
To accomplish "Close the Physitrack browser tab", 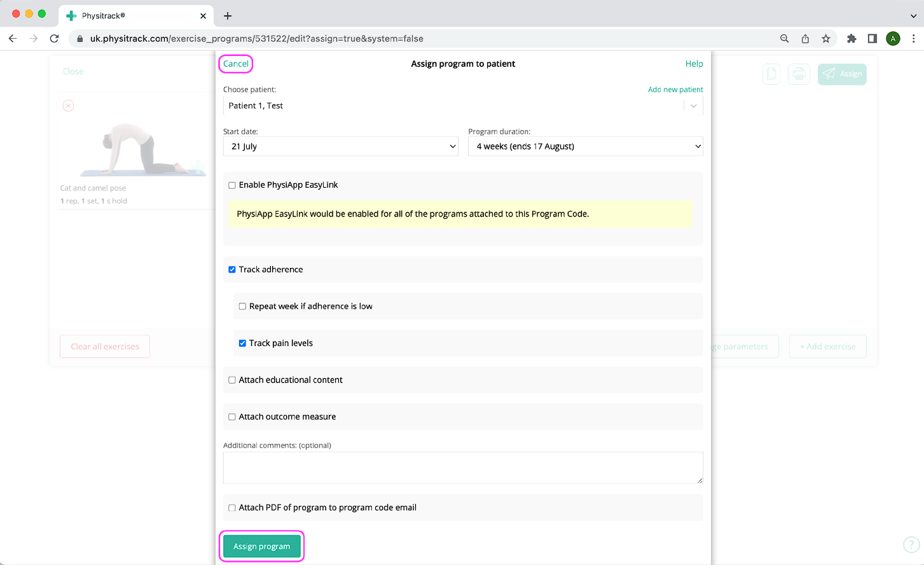I will (x=203, y=16).
